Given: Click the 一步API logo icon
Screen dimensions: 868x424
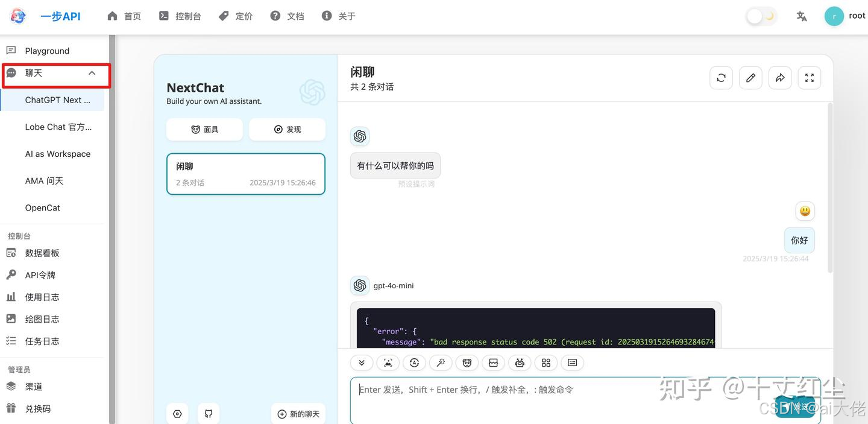Looking at the screenshot, I should click(18, 16).
